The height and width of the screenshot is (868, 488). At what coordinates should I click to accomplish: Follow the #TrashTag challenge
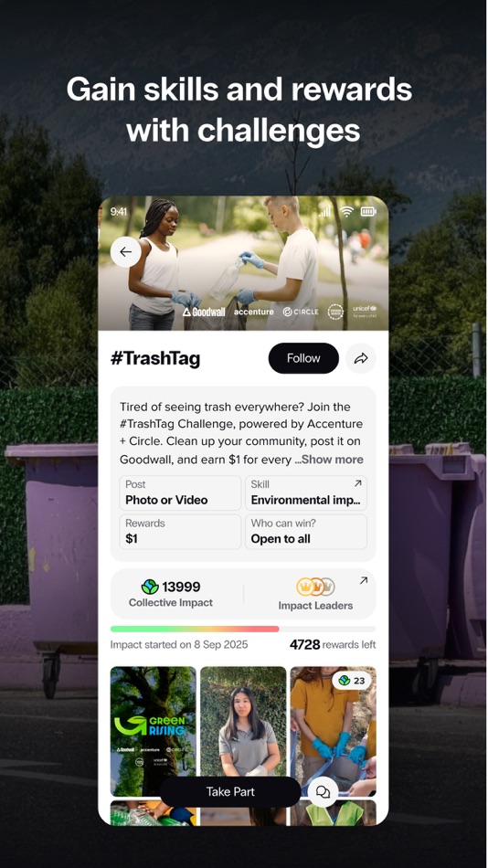(x=303, y=358)
